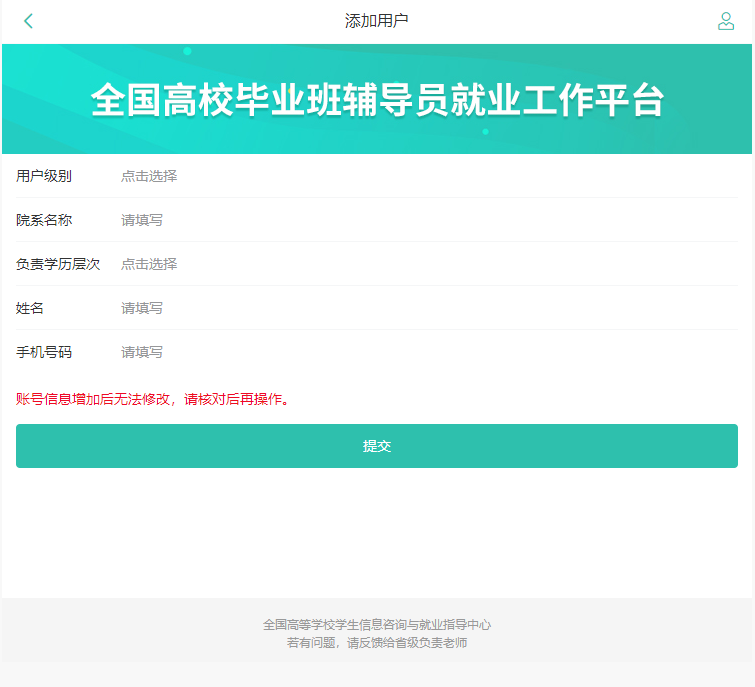Click the 添加用户 page title
Image resolution: width=755 pixels, height=687 pixels.
[x=377, y=21]
